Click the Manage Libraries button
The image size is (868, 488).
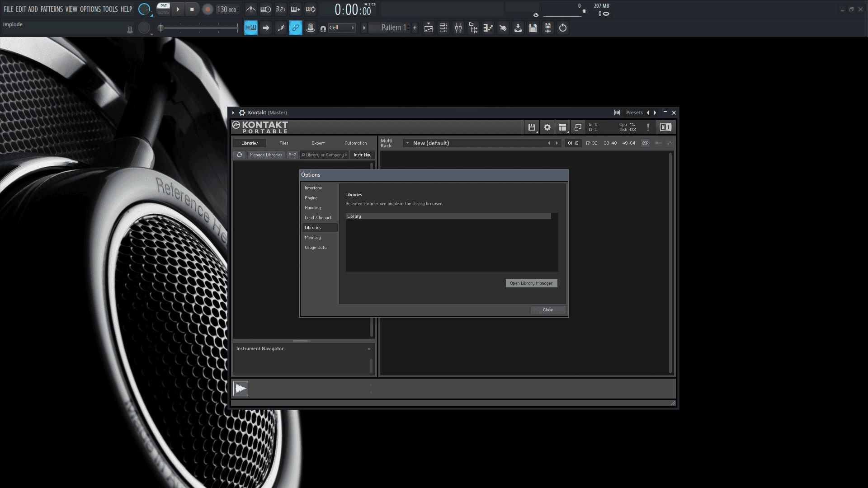(266, 155)
